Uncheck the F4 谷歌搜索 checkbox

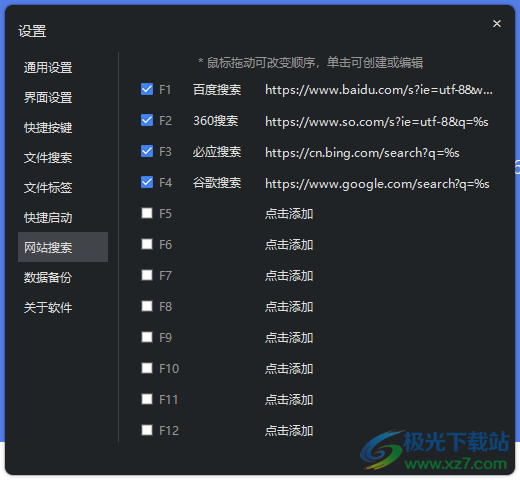147,182
